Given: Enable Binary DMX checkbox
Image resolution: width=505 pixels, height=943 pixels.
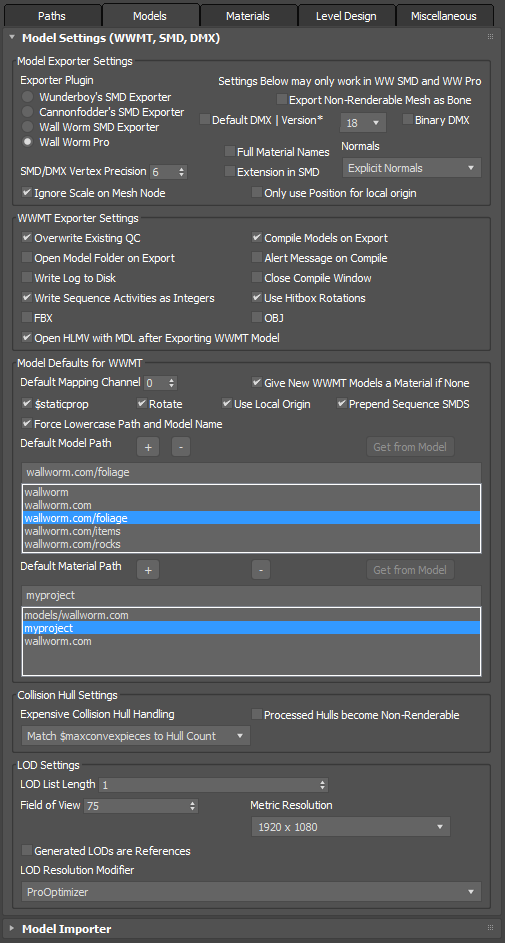Looking at the screenshot, I should point(408,120).
